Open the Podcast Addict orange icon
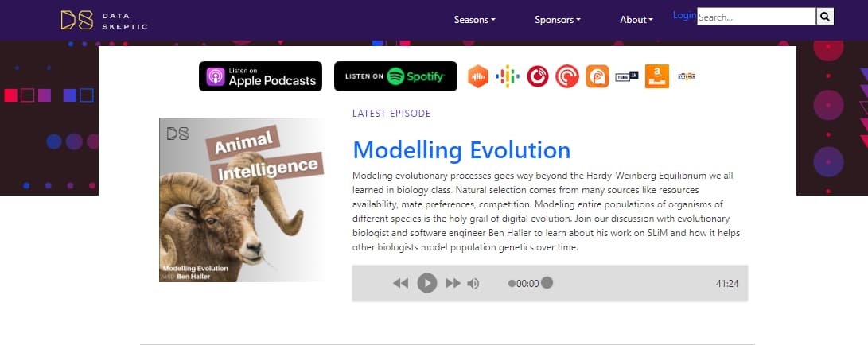Viewport: 868px width, 345px height. 597,76
